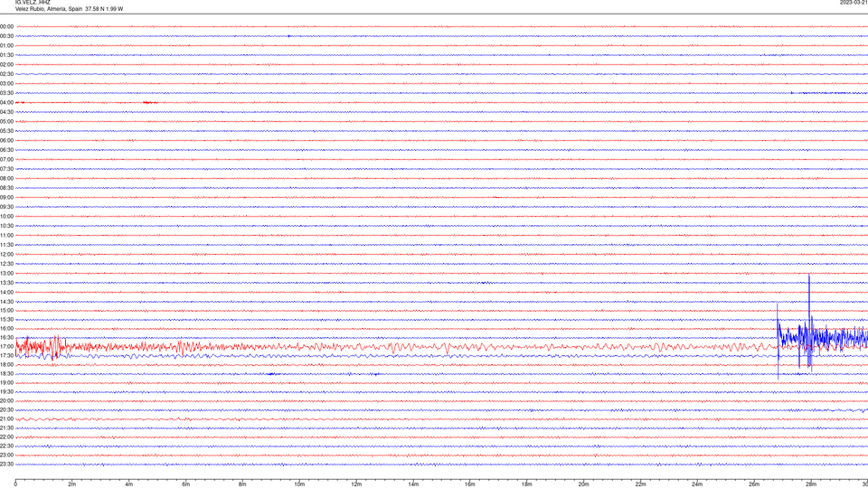Image resolution: width=868 pixels, height=488 pixels.
Task: Click the 17:00 row label
Action: click(6, 347)
